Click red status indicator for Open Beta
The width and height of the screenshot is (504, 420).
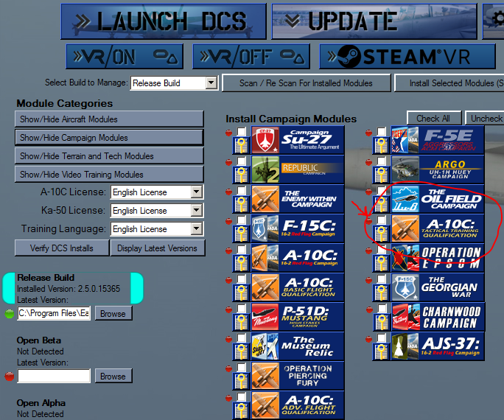[10, 376]
